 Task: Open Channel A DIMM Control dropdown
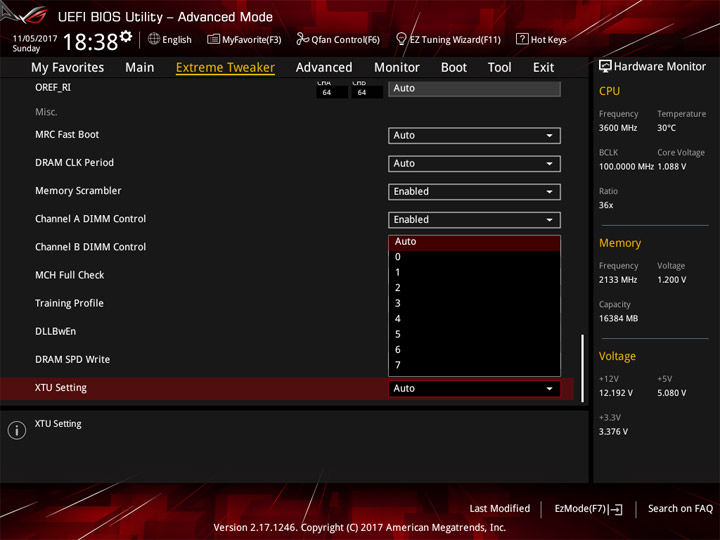[474, 219]
